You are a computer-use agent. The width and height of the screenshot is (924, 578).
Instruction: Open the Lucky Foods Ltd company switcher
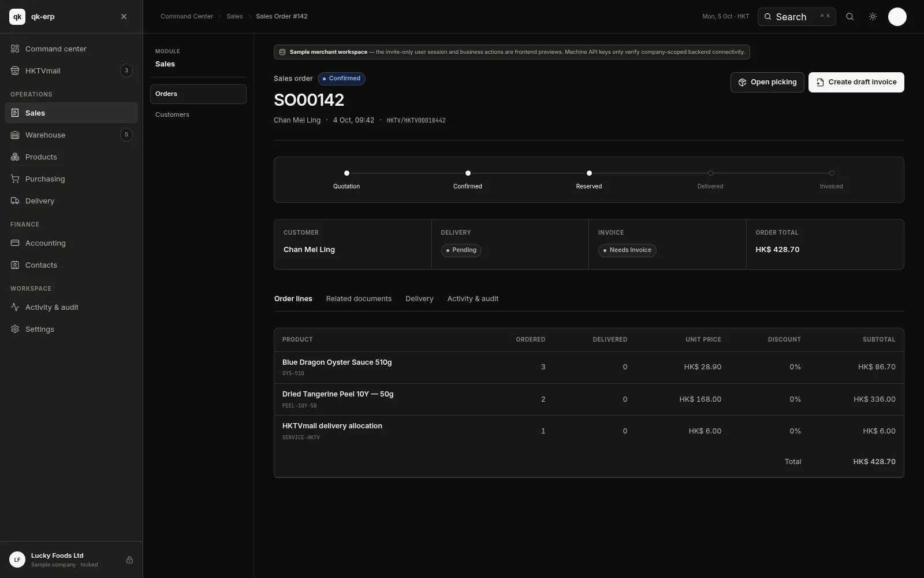tap(71, 560)
